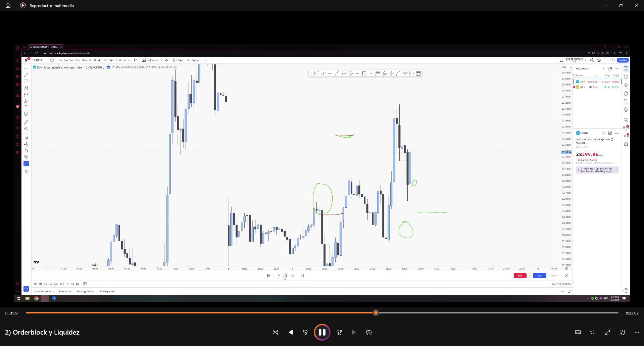Click the blue Buy button

[x=539, y=276]
